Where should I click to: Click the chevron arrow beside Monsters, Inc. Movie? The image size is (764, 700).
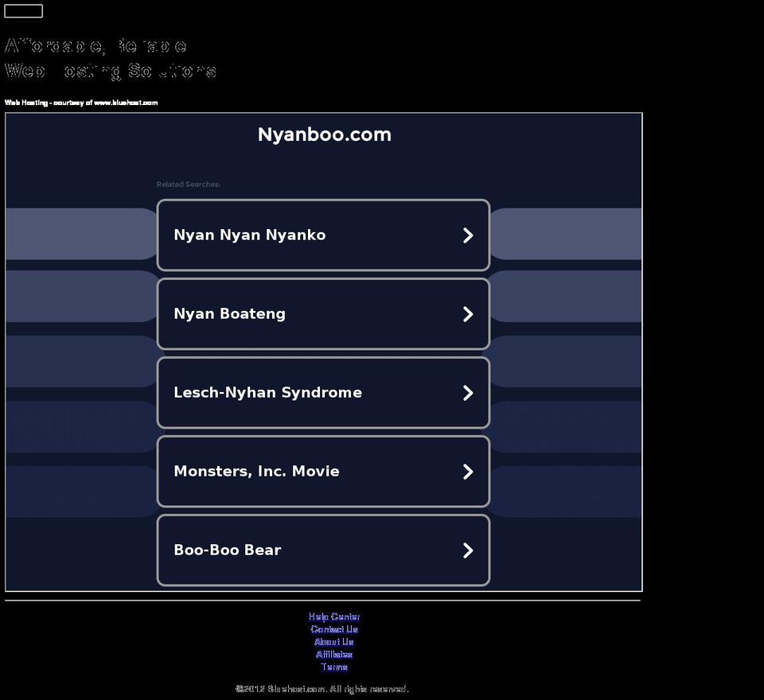[468, 472]
